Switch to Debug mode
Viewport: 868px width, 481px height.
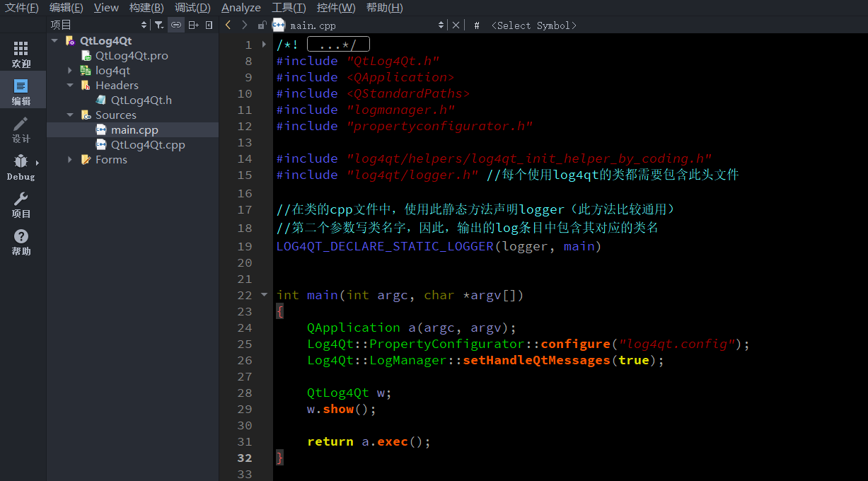(x=21, y=167)
